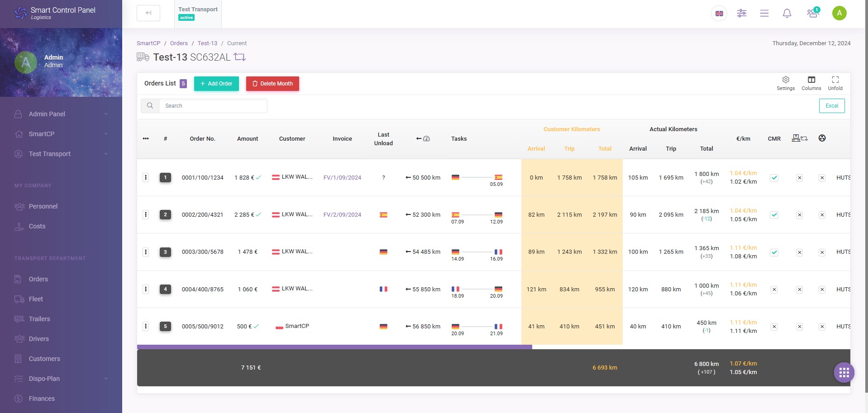
Task: Open the Columns configuration icon
Action: [x=811, y=83]
